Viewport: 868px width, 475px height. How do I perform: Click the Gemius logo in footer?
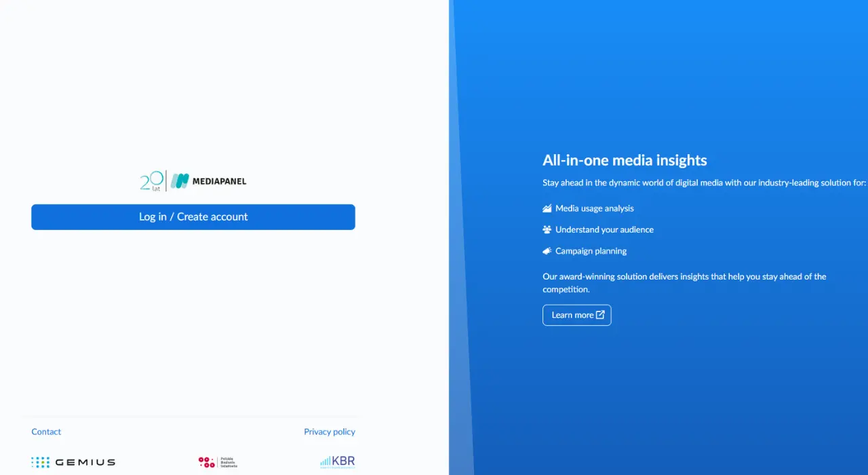tap(73, 462)
